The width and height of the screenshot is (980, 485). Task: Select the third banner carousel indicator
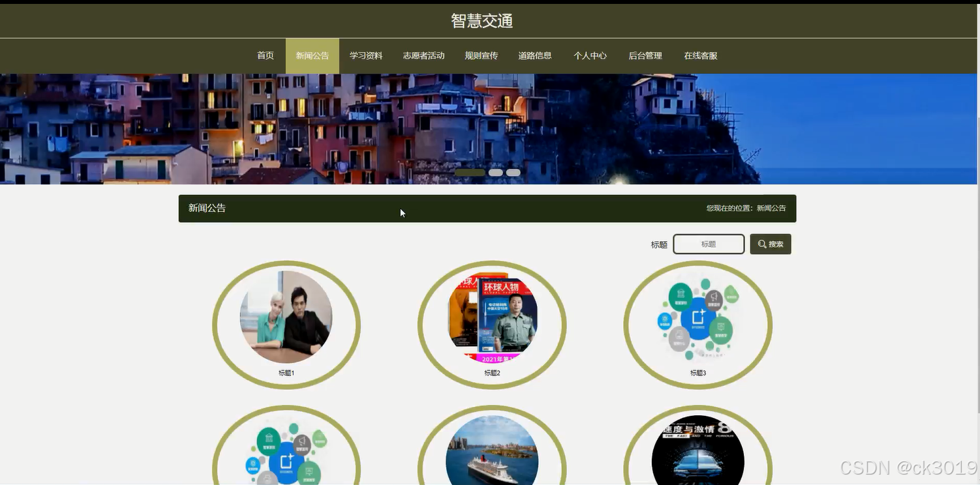[x=513, y=173]
